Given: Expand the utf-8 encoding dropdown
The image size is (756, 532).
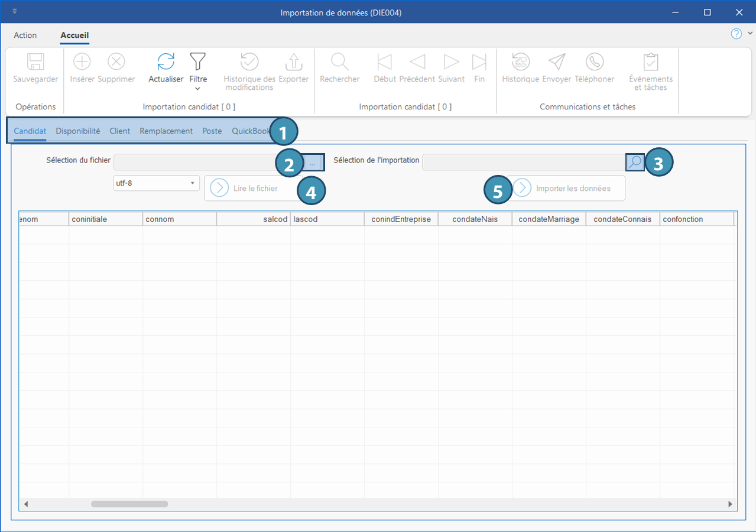Looking at the screenshot, I should point(193,183).
